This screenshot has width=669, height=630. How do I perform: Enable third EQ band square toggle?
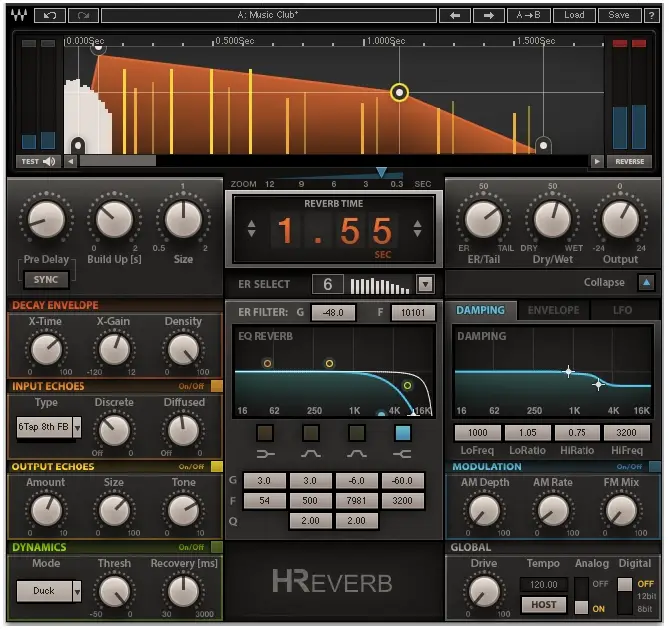coord(357,433)
